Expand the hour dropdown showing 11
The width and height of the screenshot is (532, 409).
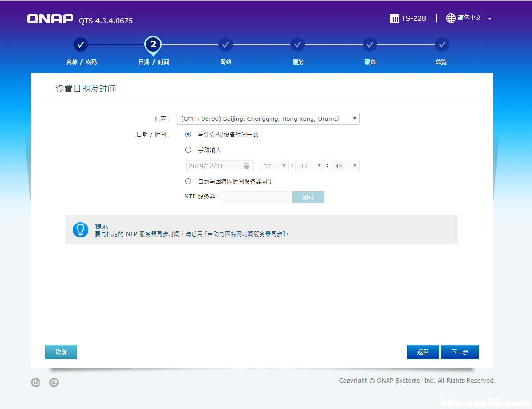pyautogui.click(x=274, y=166)
